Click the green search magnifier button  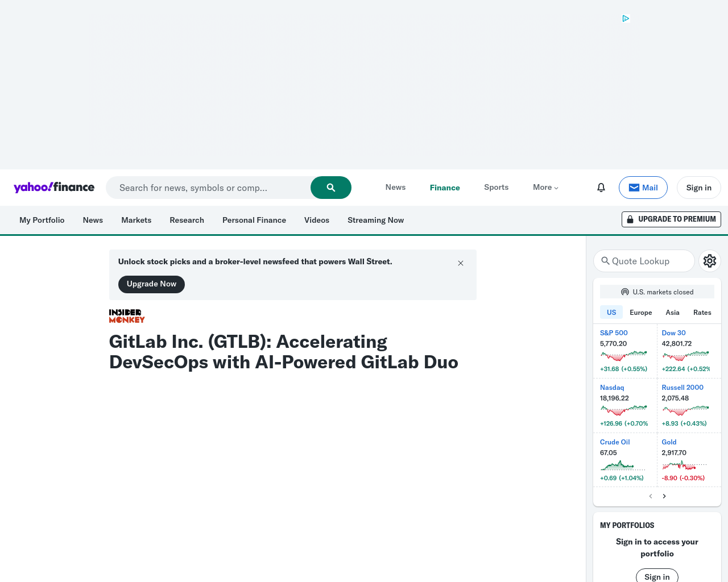click(x=330, y=188)
